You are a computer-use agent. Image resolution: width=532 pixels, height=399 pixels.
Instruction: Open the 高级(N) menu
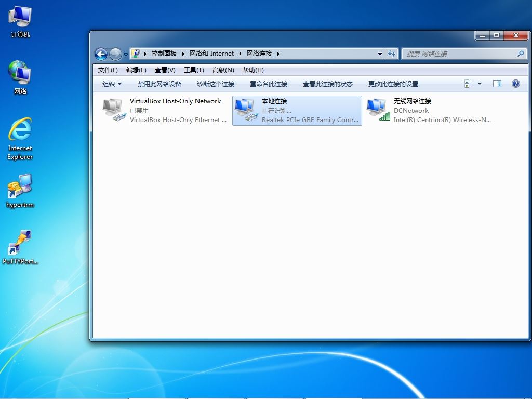pyautogui.click(x=223, y=70)
